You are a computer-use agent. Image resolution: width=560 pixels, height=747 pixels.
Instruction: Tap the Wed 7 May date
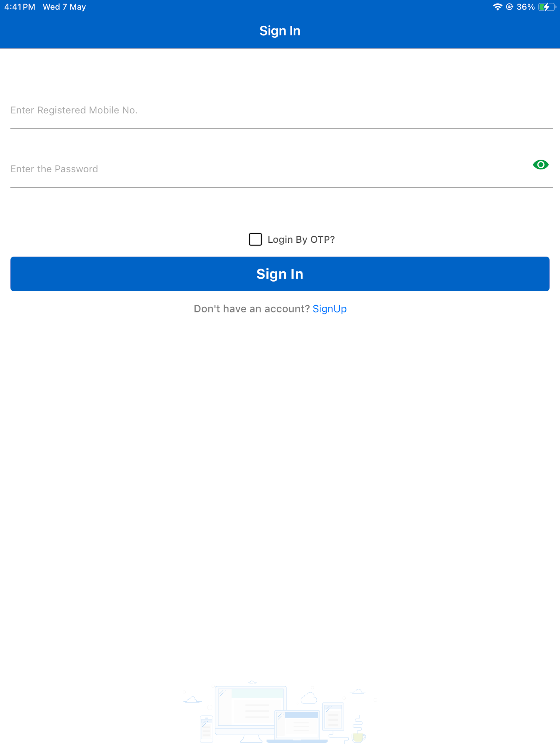click(64, 7)
